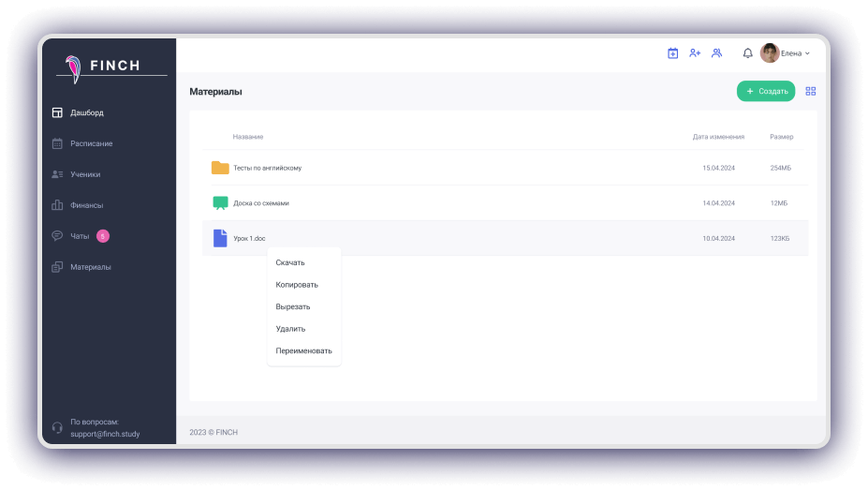Screen dimensions: 868x490
Task: Click the green board icon
Action: pos(220,202)
